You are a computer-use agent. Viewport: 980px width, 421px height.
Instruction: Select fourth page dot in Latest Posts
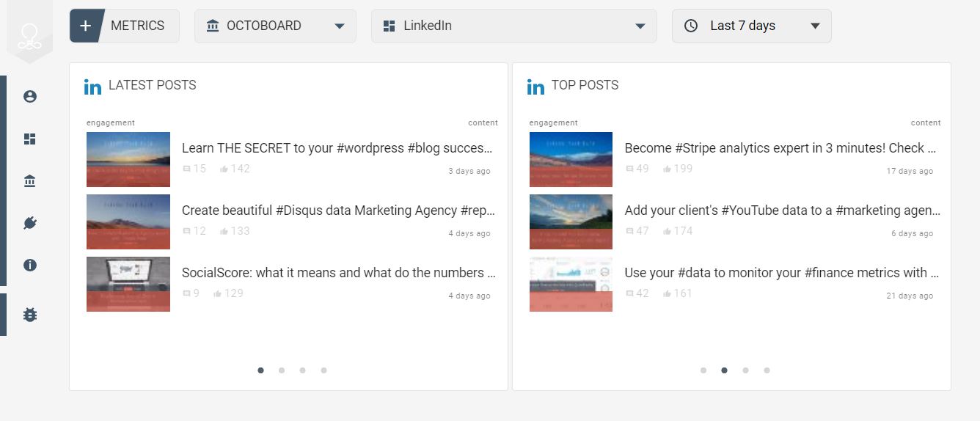323,370
